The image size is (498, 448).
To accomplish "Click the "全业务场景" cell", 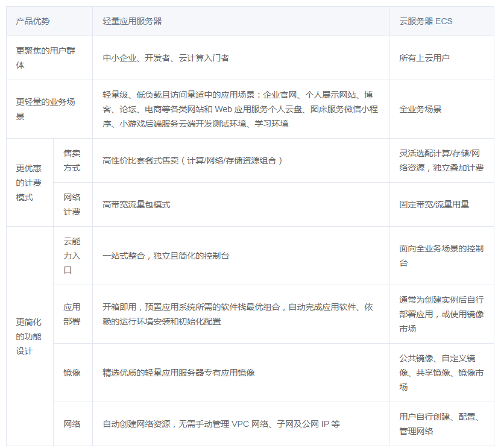I will (x=441, y=109).
